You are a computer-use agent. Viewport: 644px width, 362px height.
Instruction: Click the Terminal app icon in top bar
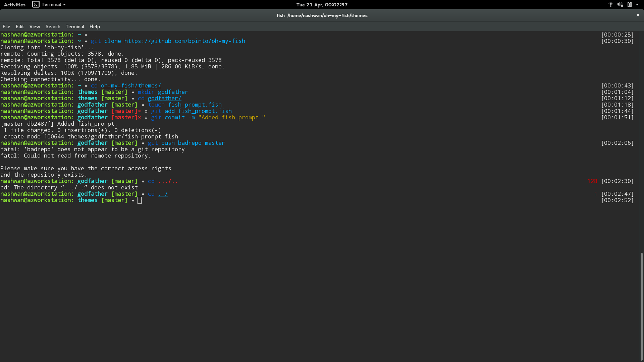click(36, 4)
